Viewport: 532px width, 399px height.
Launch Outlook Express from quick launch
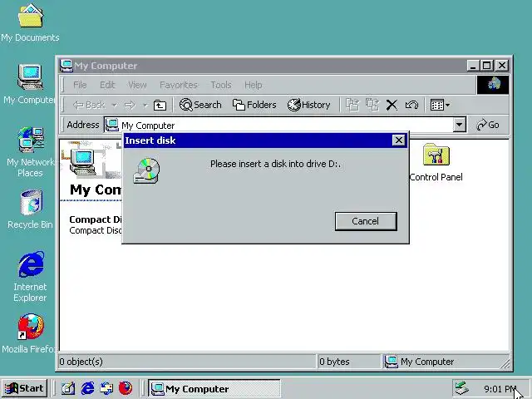coord(106,388)
